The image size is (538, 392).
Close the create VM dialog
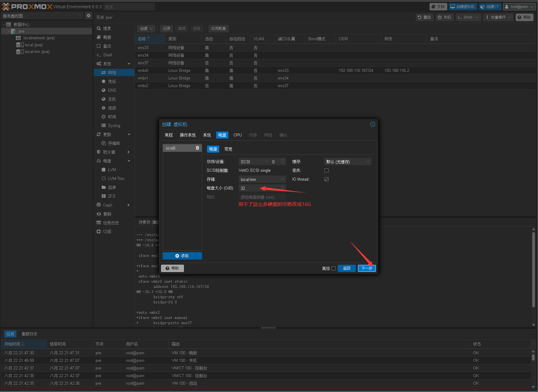point(372,124)
